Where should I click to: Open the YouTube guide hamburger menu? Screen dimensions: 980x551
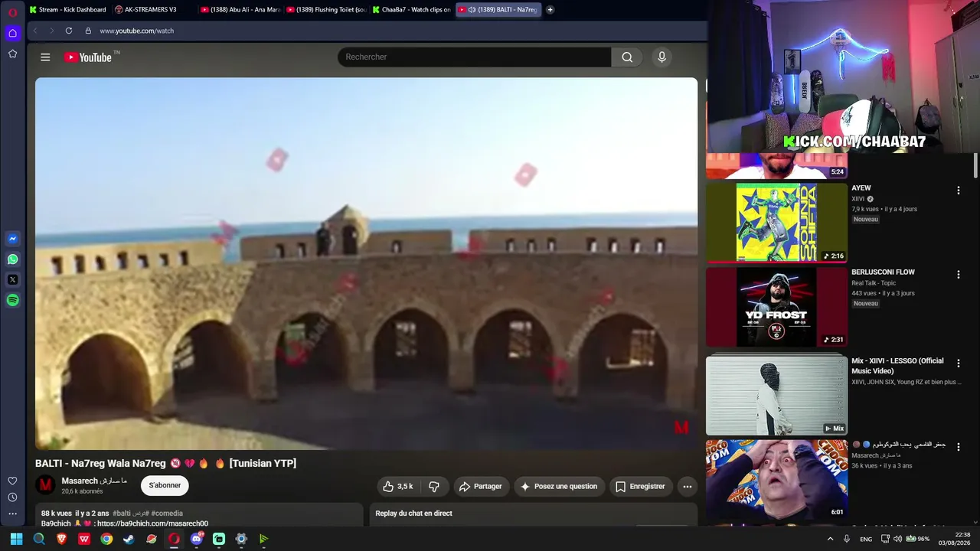[45, 57]
